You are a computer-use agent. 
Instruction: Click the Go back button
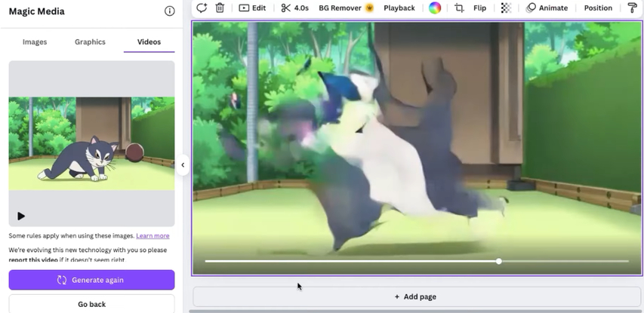(x=91, y=304)
